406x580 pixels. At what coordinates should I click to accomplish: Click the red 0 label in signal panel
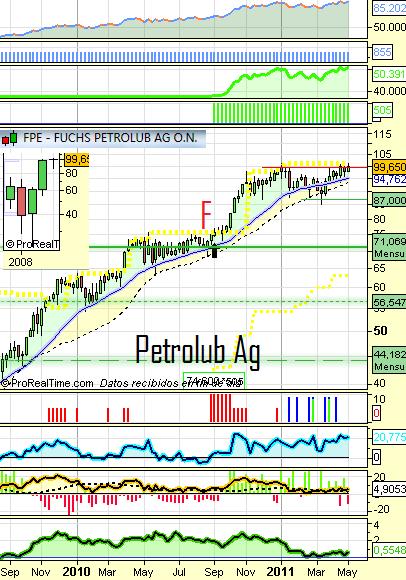(376, 413)
